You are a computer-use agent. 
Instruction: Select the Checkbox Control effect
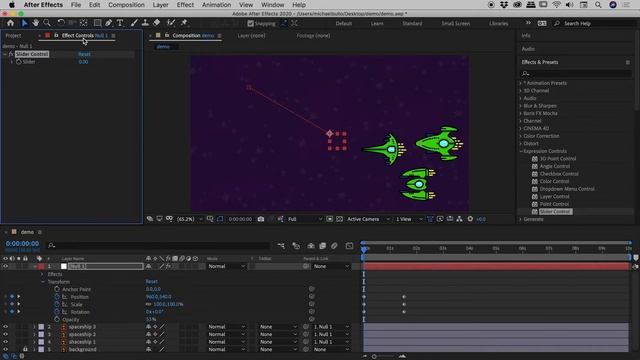pos(559,174)
